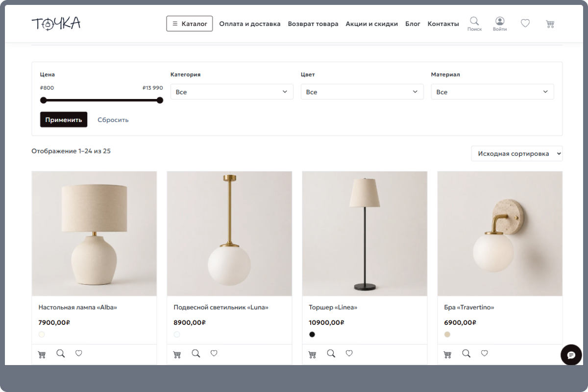
Task: Quick view the «Luna» pendant light
Action: coord(196,353)
